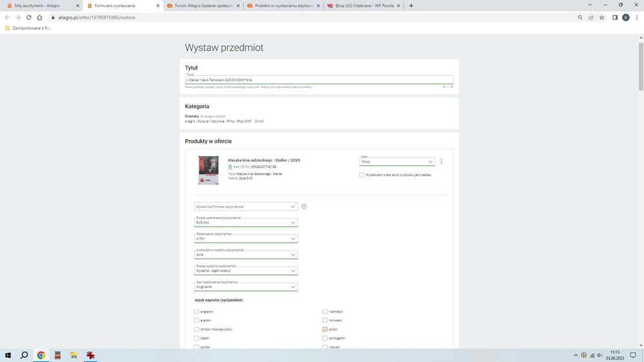This screenshot has height=362, width=644.
Task: Open the zoom magnifier in address bar
Action: [580, 17]
